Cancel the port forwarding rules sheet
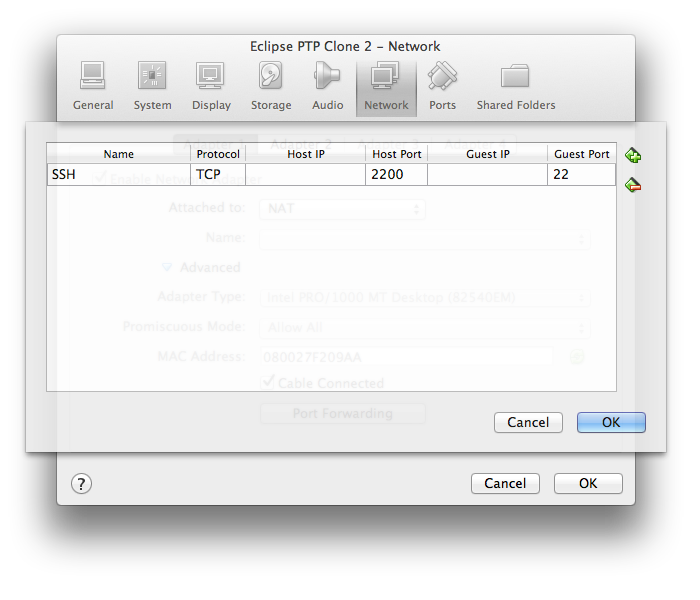The image size is (700, 600). 528,422
